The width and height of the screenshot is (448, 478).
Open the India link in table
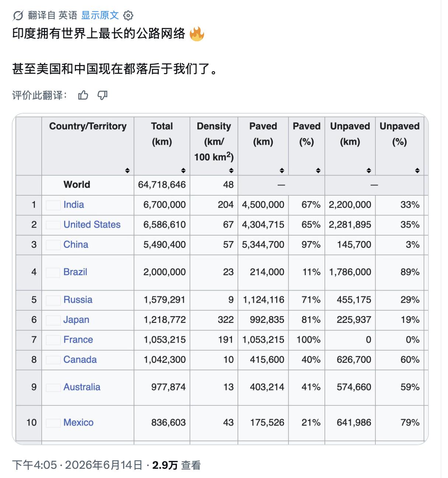74,205
